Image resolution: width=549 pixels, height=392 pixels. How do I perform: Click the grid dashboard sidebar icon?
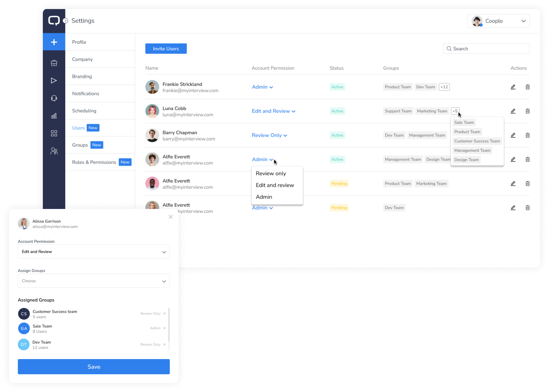54,133
